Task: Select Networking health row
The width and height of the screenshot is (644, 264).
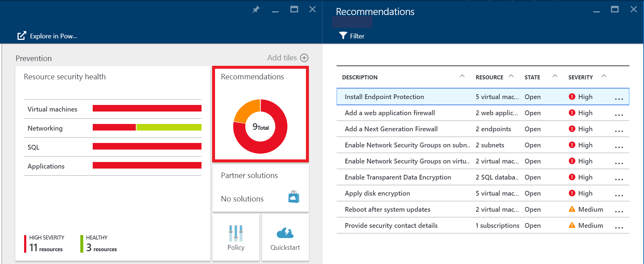Action: click(113, 128)
